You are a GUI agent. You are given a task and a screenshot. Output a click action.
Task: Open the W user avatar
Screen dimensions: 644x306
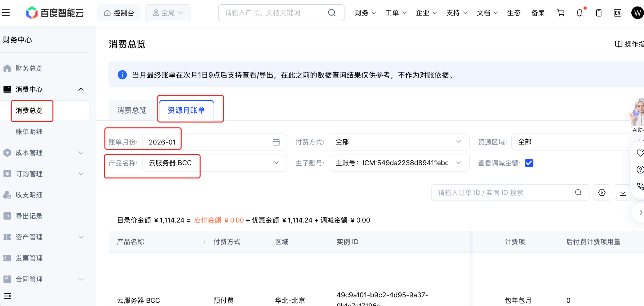click(637, 13)
